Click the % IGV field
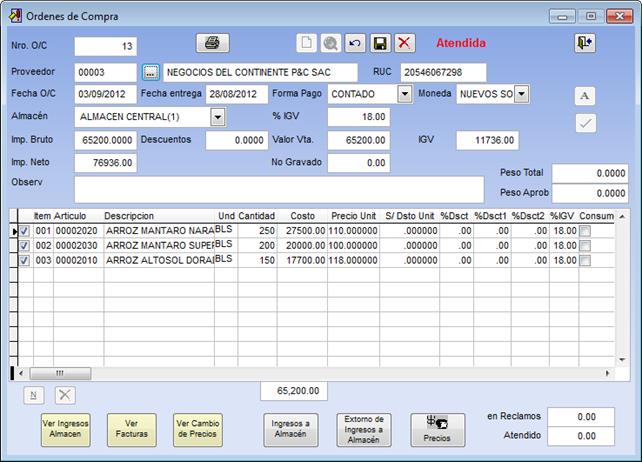The width and height of the screenshot is (642, 462). coord(359,117)
